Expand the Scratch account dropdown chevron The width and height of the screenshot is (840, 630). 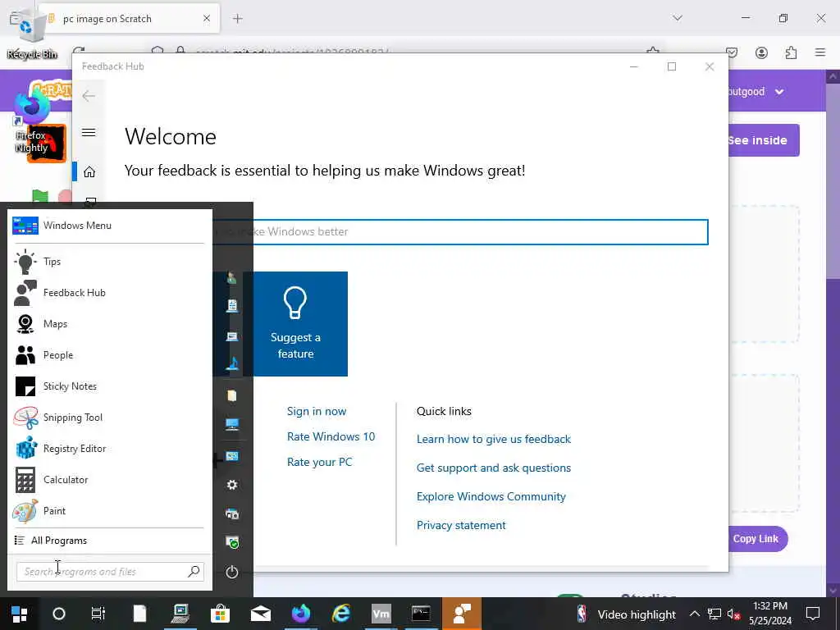click(x=779, y=92)
